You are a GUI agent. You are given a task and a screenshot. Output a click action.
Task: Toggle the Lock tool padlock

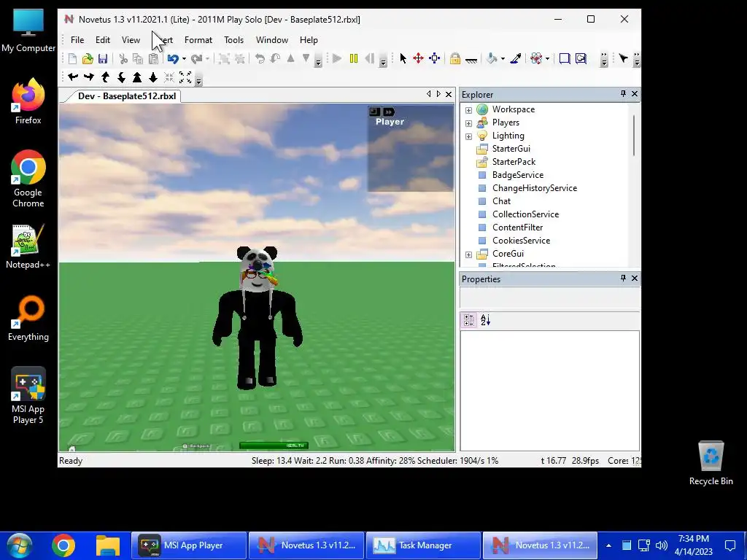(455, 58)
